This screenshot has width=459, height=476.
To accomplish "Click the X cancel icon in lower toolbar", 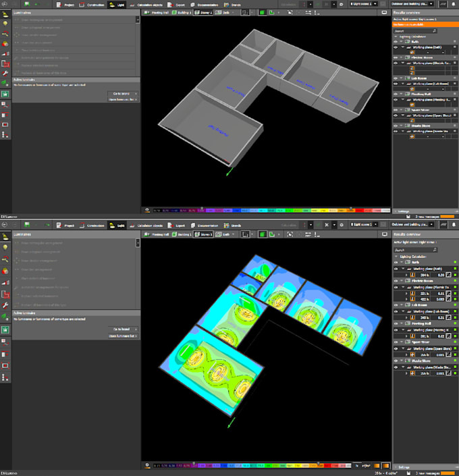I will [327, 225].
